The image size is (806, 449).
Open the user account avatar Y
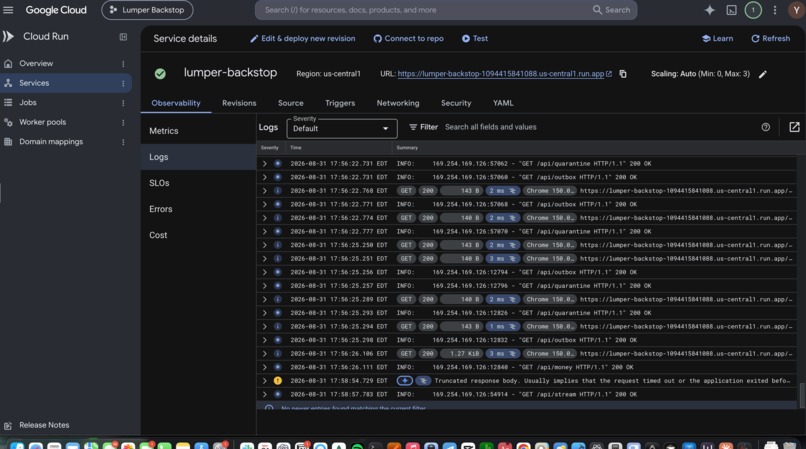[x=796, y=10]
